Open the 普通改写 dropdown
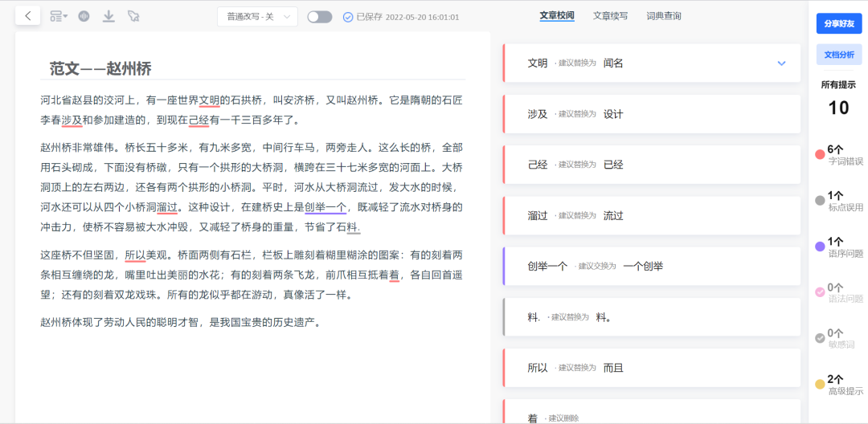Image resolution: width=868 pixels, height=424 pixels. coord(257,17)
